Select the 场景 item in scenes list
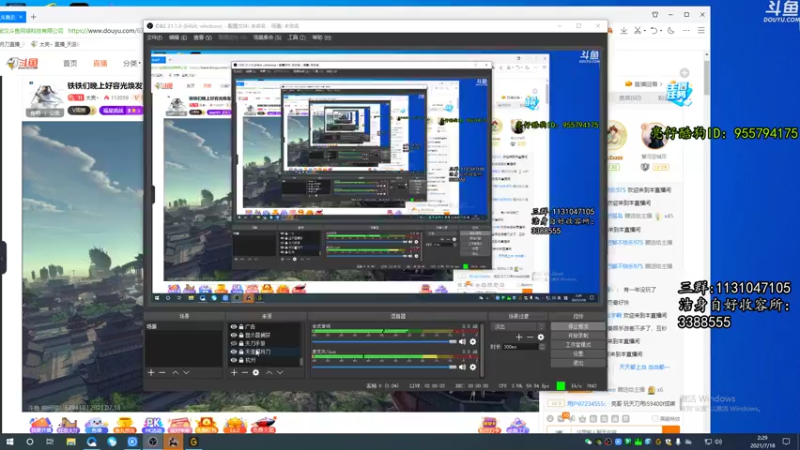 click(x=184, y=327)
